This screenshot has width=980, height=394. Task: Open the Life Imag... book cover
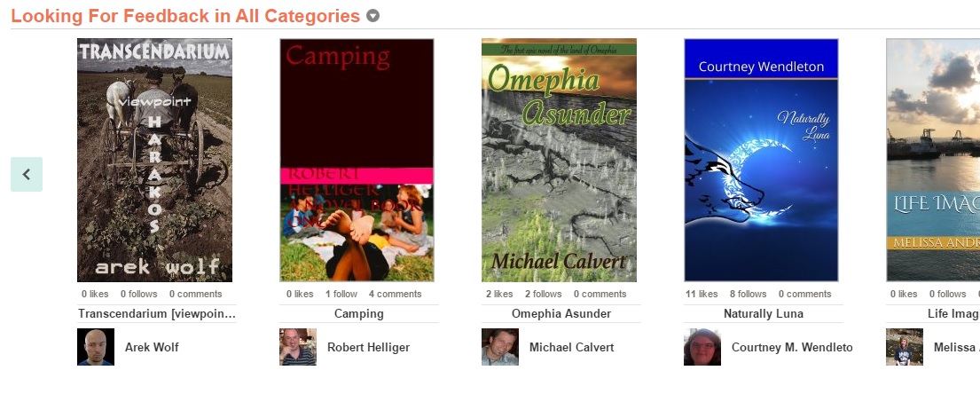coord(933,160)
